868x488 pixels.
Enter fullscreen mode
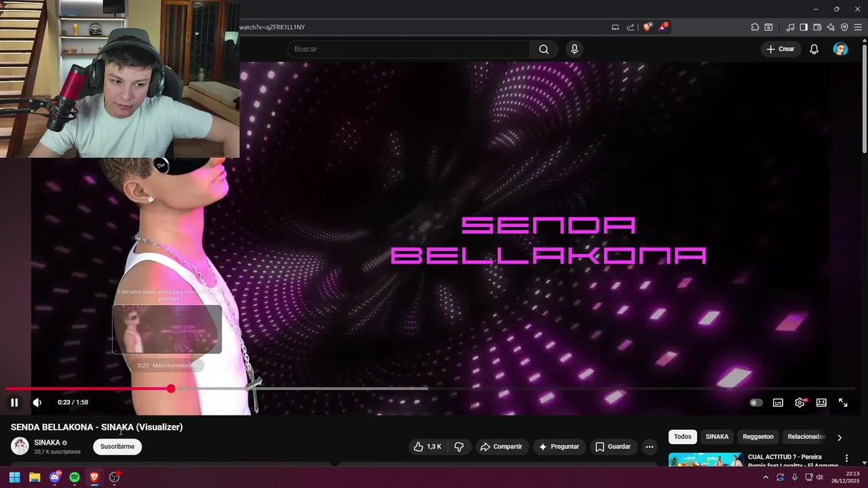(843, 403)
